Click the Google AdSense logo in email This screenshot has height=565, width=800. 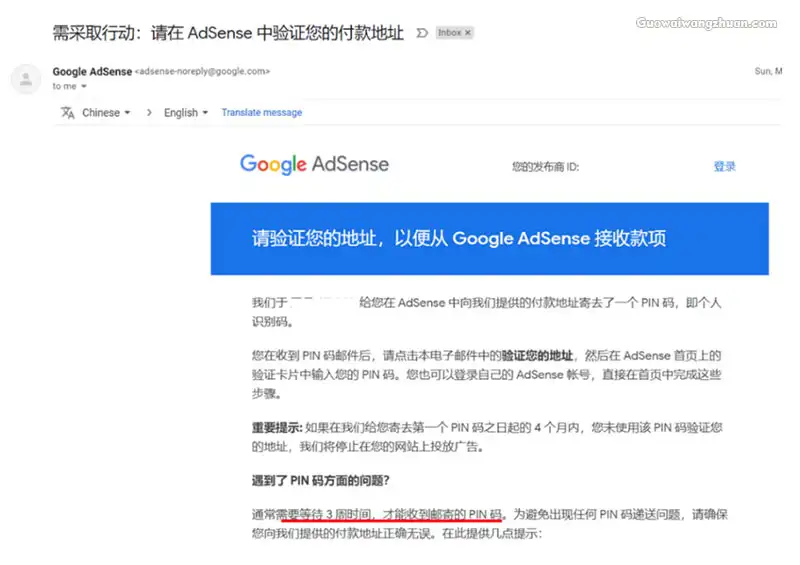tap(314, 164)
